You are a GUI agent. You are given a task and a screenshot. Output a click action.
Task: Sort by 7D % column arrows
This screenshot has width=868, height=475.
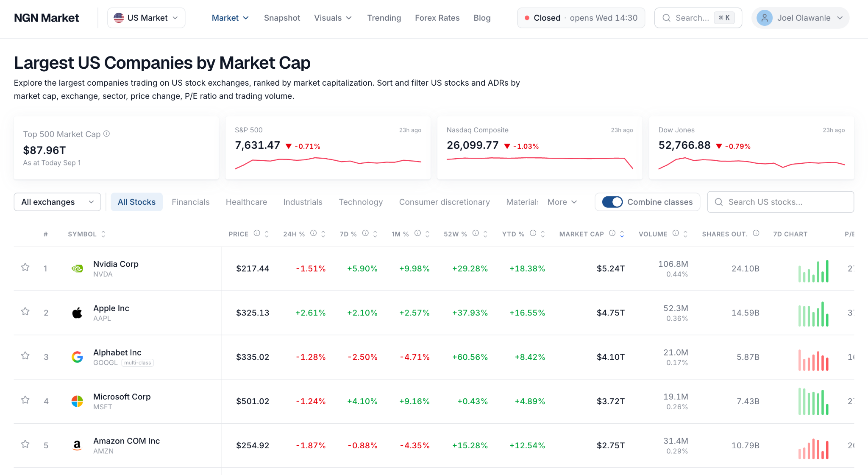(x=375, y=234)
